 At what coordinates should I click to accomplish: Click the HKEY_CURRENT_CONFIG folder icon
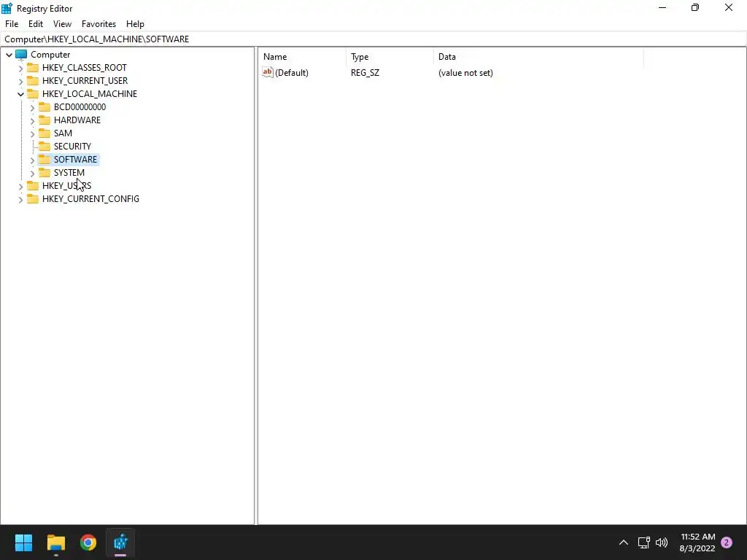[x=33, y=198]
